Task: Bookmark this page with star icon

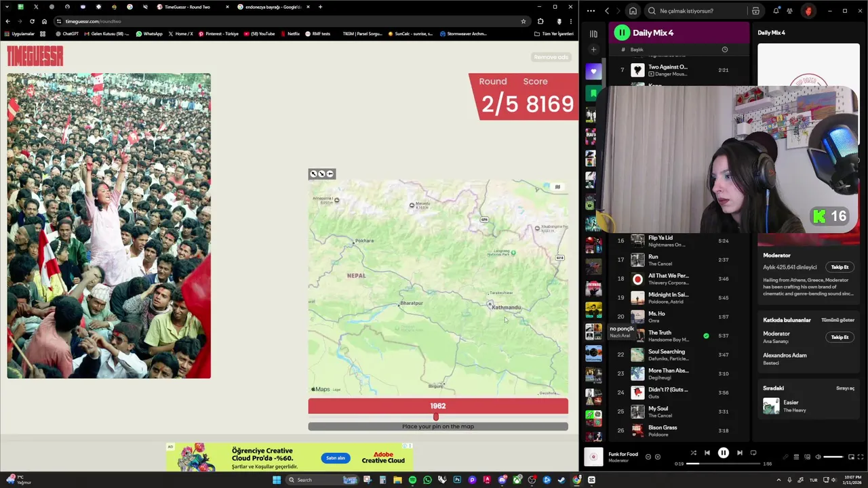Action: pyautogui.click(x=523, y=21)
